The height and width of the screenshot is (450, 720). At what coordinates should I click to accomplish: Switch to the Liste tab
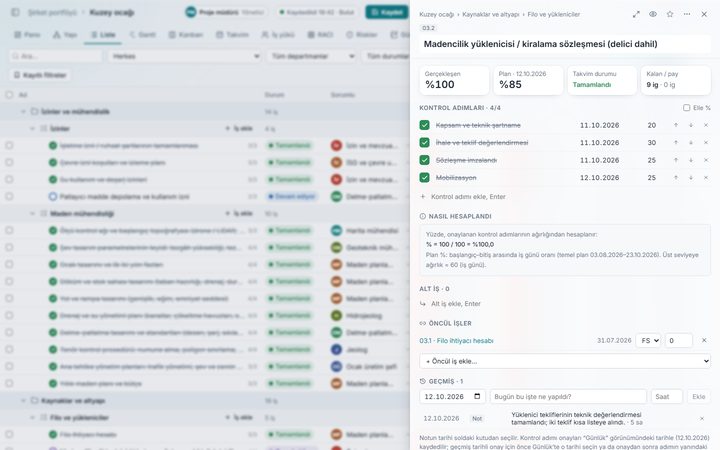click(103, 34)
